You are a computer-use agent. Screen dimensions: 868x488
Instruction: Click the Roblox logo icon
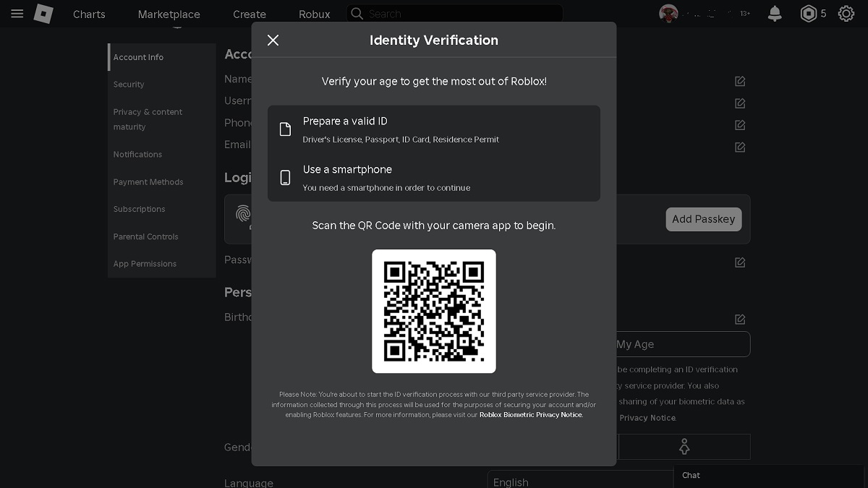click(x=43, y=13)
